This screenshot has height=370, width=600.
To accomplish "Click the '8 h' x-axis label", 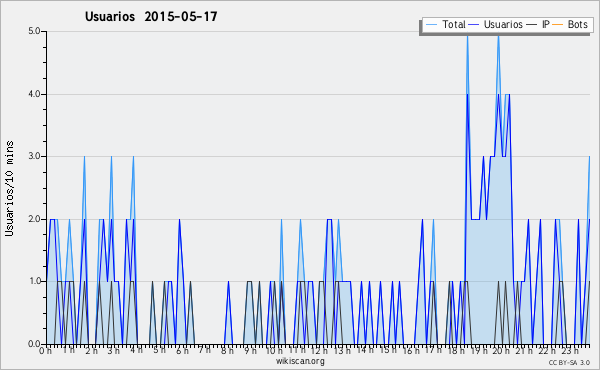I will pyautogui.click(x=227, y=351).
